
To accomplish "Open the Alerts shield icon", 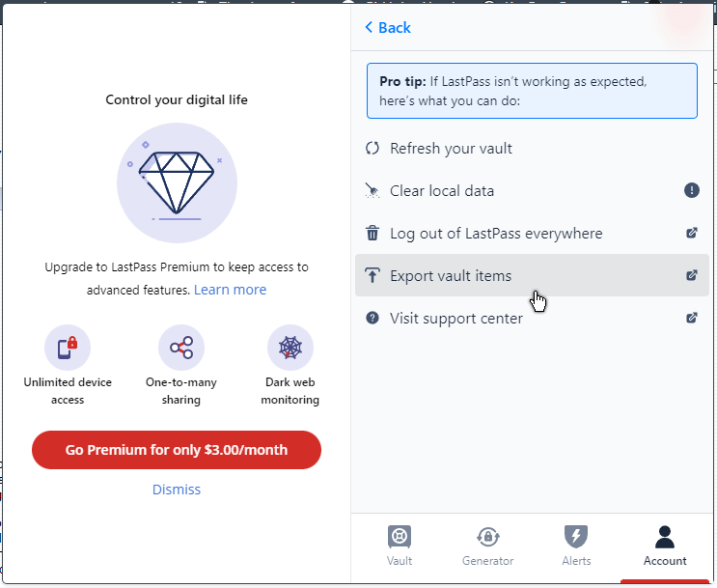I will (x=576, y=536).
